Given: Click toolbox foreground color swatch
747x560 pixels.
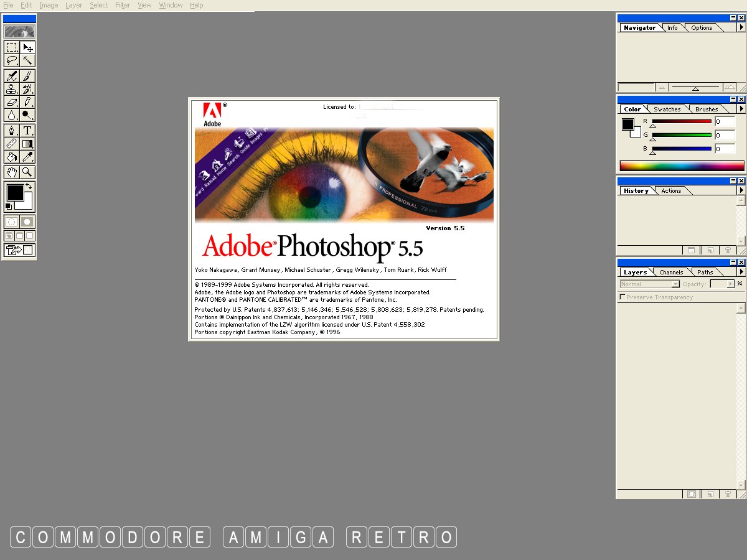Looking at the screenshot, I should (x=15, y=193).
